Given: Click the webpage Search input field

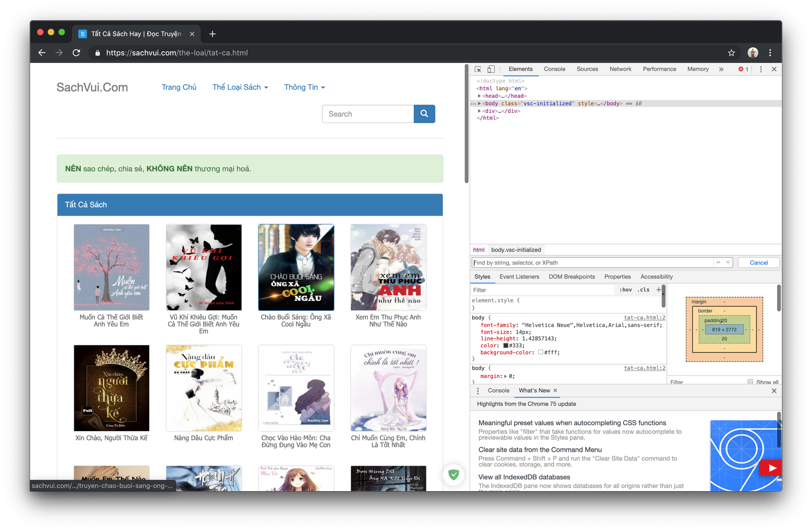Looking at the screenshot, I should (x=368, y=114).
